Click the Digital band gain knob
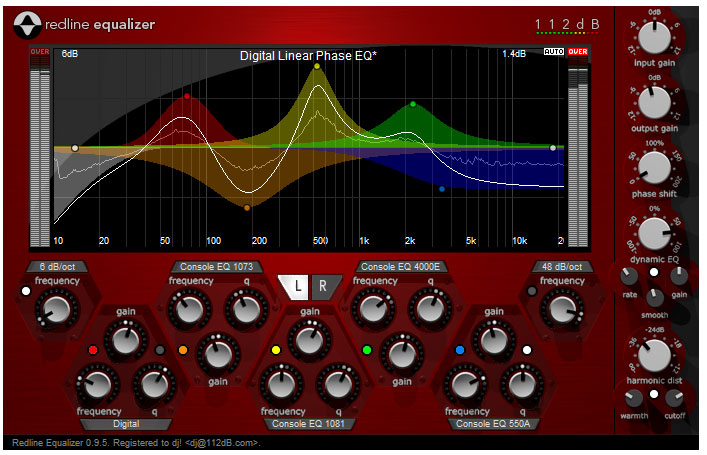 point(125,341)
